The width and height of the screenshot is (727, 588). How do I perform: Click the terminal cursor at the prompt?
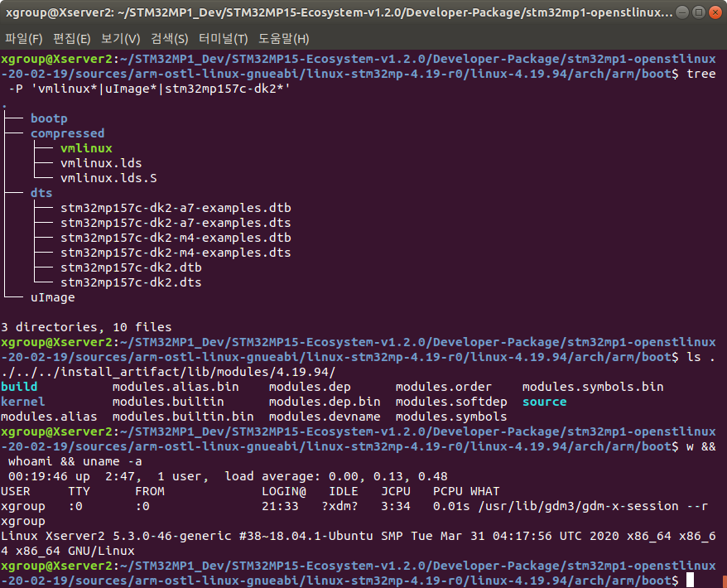click(x=690, y=580)
